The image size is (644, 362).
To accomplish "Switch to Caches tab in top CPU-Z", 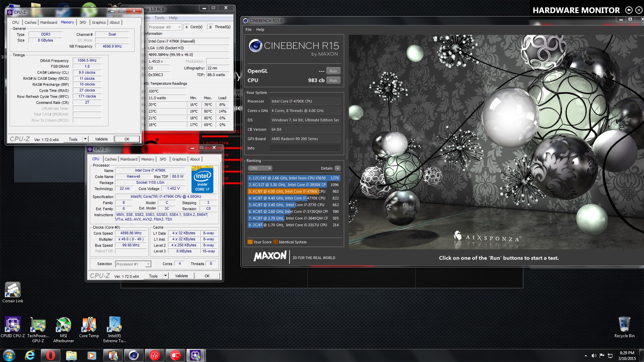I will pyautogui.click(x=30, y=22).
